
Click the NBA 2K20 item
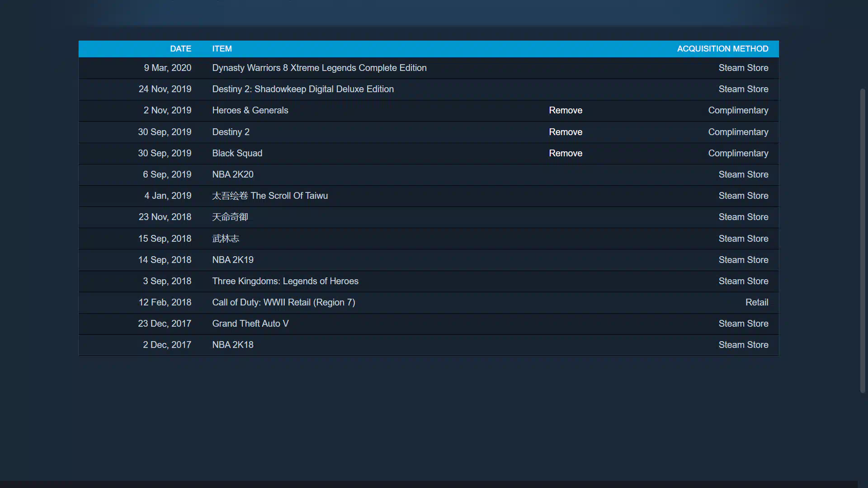tap(233, 174)
